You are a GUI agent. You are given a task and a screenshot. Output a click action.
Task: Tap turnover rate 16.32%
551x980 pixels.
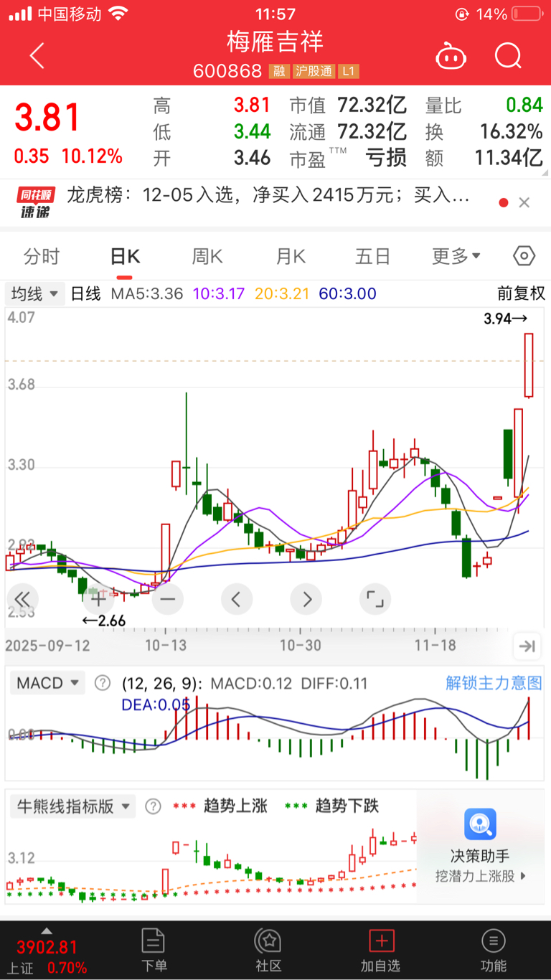tap(511, 131)
